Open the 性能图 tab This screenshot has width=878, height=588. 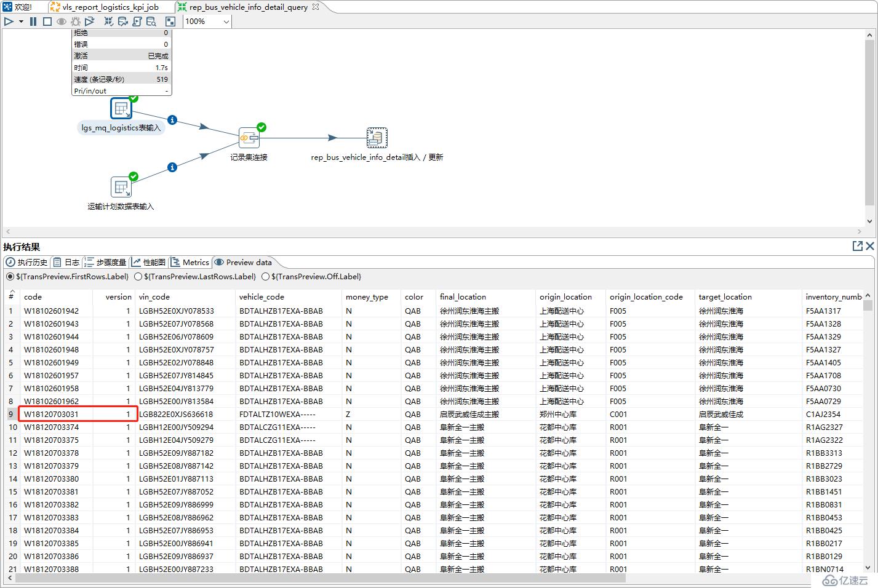149,262
